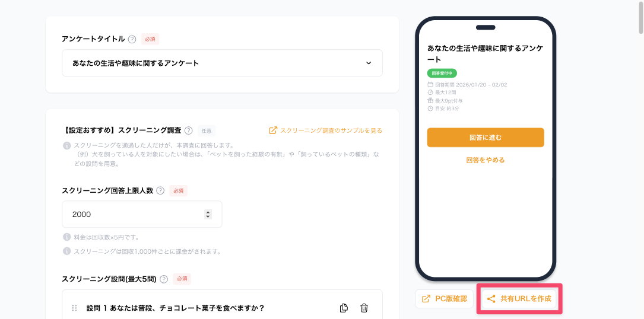644x319 pixels.
Task: Click info icon before 料金は回収数×5円です
Action: click(66, 237)
